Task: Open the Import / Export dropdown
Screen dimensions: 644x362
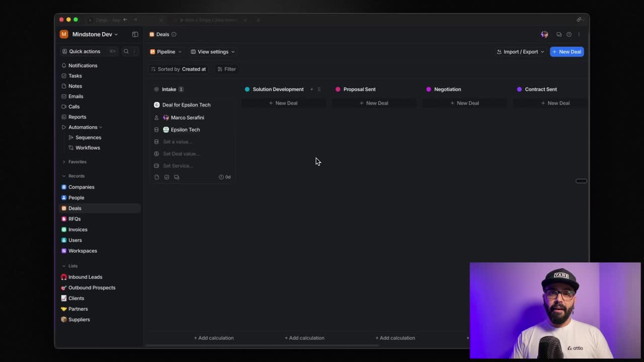Action: (x=520, y=52)
